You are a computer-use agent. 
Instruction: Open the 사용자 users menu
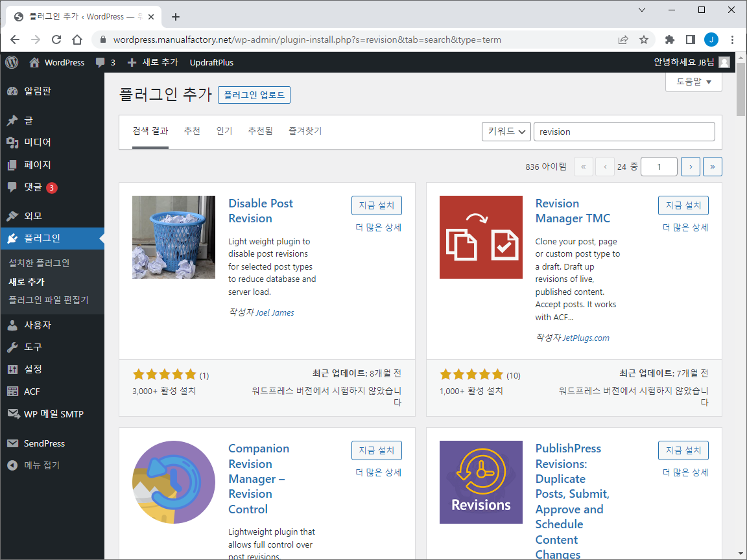point(52,325)
